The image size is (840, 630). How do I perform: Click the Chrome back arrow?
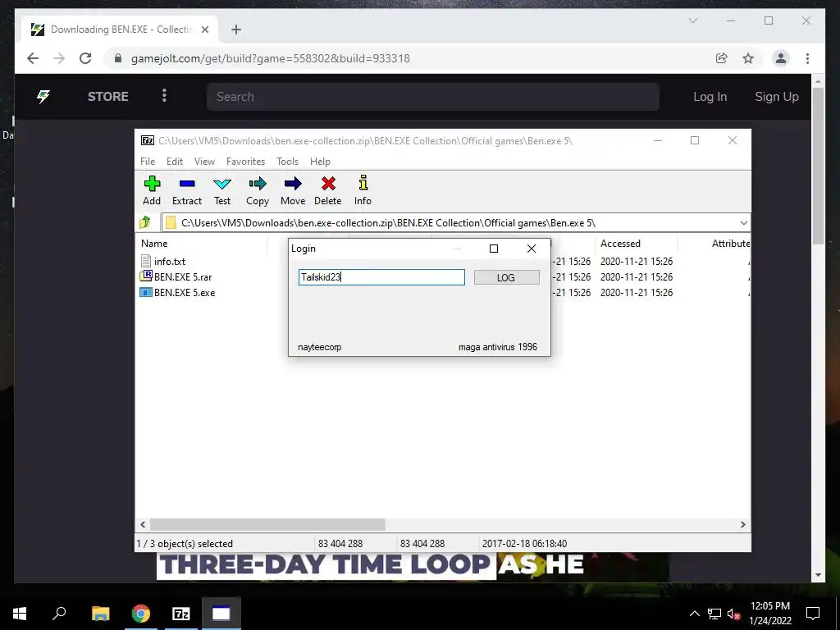33,58
